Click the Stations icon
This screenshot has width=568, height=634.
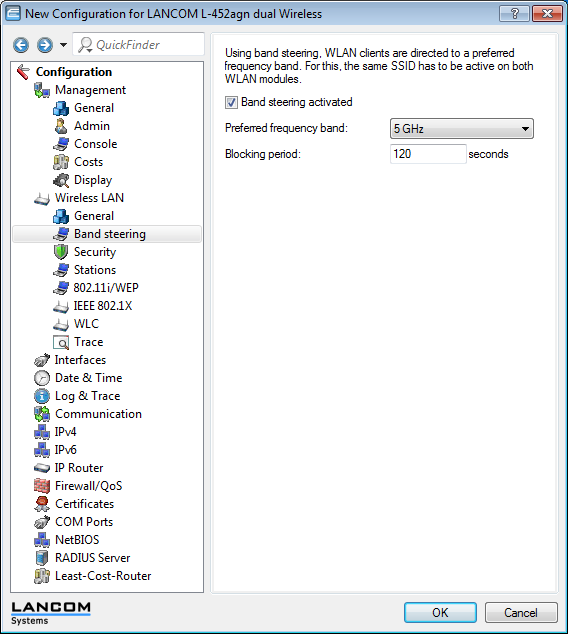point(61,270)
